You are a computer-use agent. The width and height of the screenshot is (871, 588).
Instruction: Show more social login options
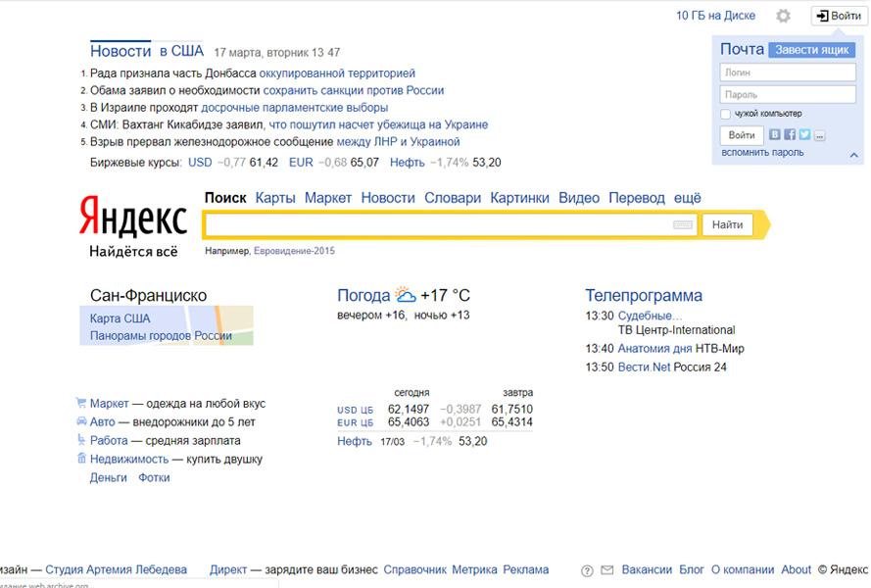820,135
